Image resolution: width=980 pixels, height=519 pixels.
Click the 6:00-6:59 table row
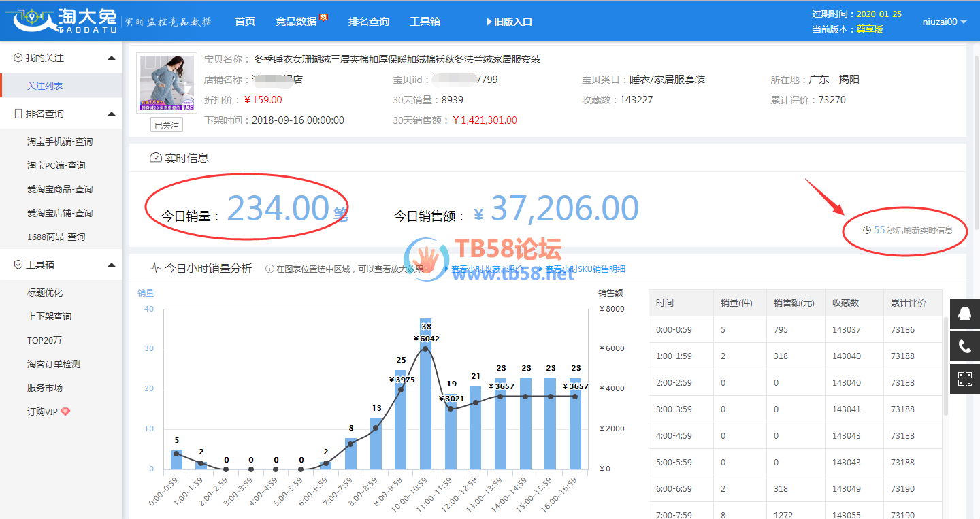coord(796,488)
